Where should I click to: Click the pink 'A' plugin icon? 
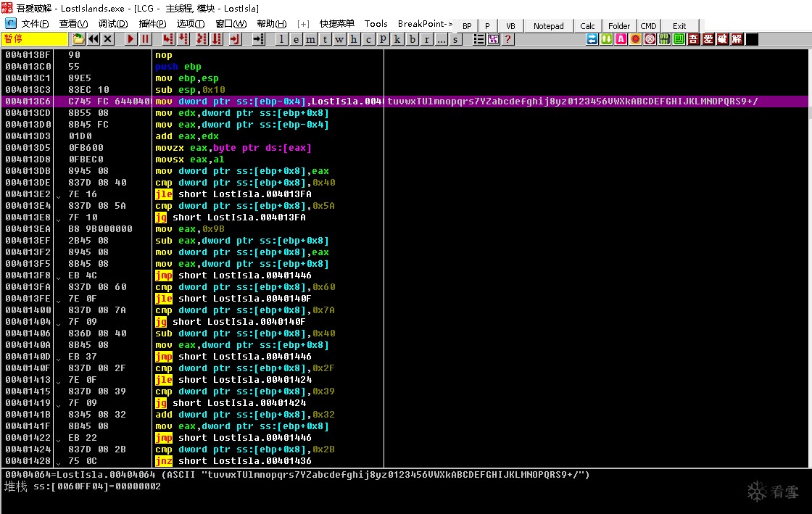pyautogui.click(x=621, y=39)
